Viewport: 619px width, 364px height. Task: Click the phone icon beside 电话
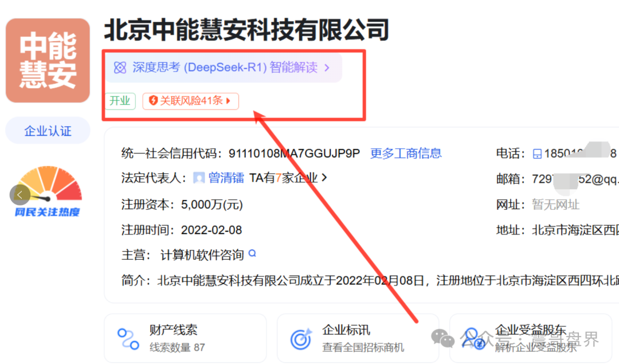[x=537, y=154]
